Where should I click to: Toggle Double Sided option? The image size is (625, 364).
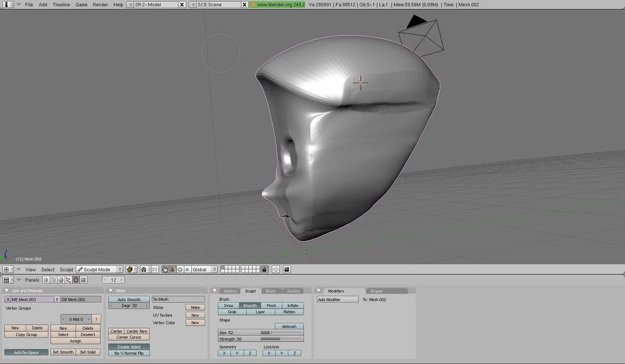[129, 347]
